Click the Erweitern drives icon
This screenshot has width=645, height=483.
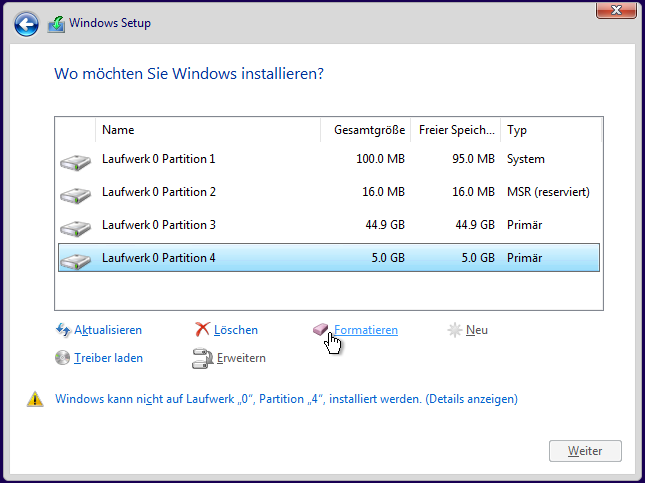coord(202,358)
